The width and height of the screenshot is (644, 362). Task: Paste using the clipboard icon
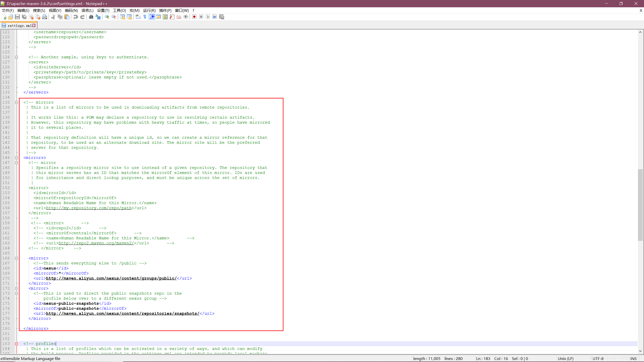pos(67,17)
